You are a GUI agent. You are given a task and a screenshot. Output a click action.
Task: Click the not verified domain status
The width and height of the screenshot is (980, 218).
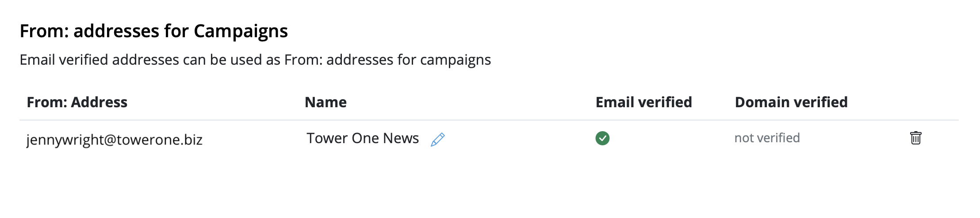coord(767,138)
